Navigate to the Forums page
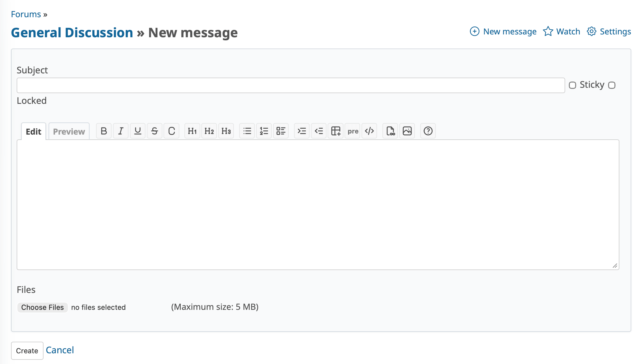 tap(25, 14)
